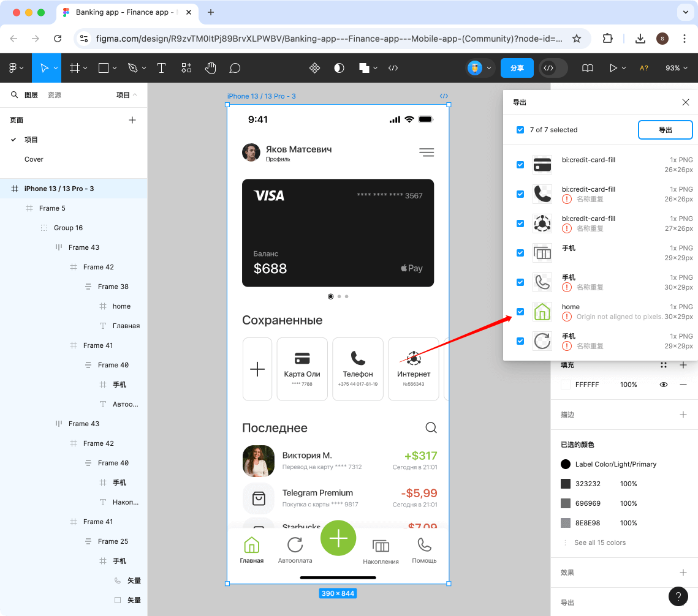
Task: Open the Frame tool dropdown arrow
Action: pos(86,68)
